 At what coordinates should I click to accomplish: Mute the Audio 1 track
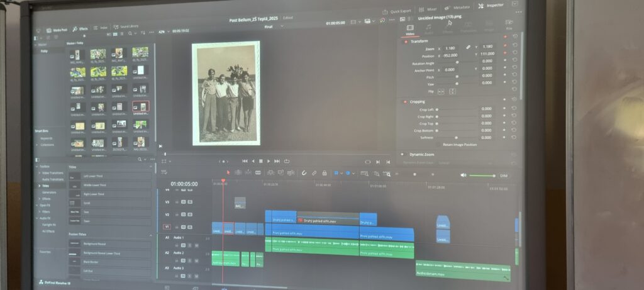(x=196, y=245)
